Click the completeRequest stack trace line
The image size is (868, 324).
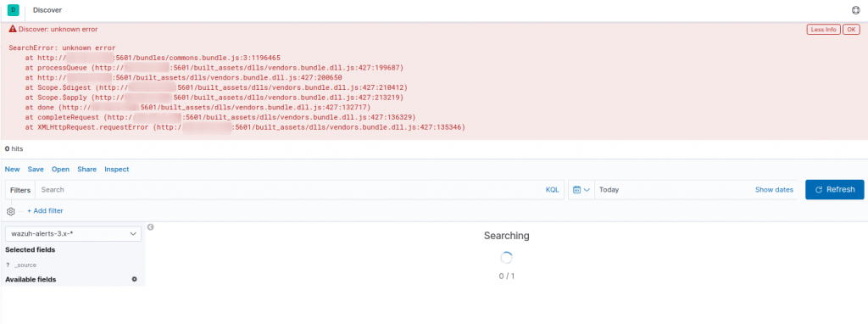220,118
